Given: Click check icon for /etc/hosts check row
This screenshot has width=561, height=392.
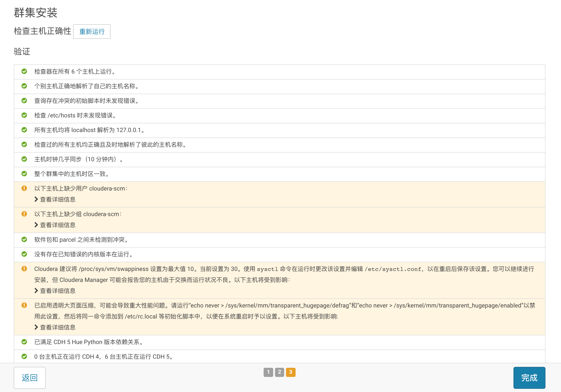Looking at the screenshot, I should tap(24, 115).
